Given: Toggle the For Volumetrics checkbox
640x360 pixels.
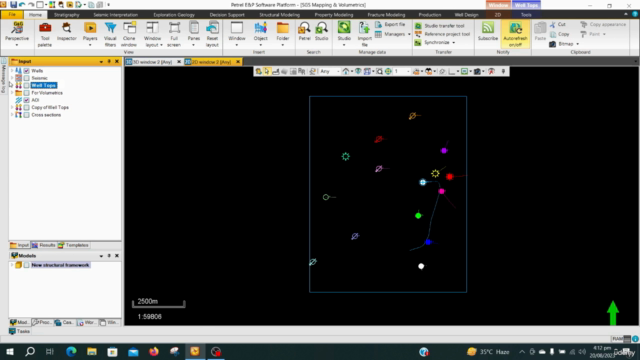Looking at the screenshot, I should tap(27, 93).
